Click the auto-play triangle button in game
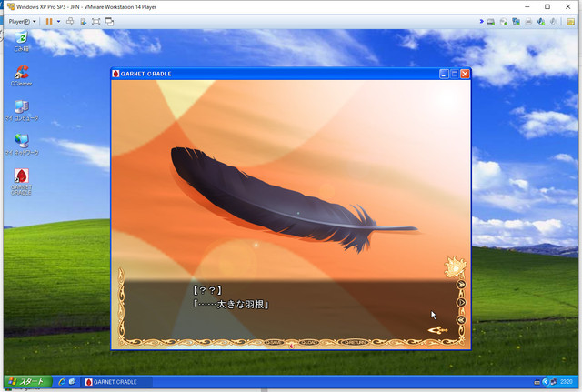The image size is (582, 392). point(461,302)
